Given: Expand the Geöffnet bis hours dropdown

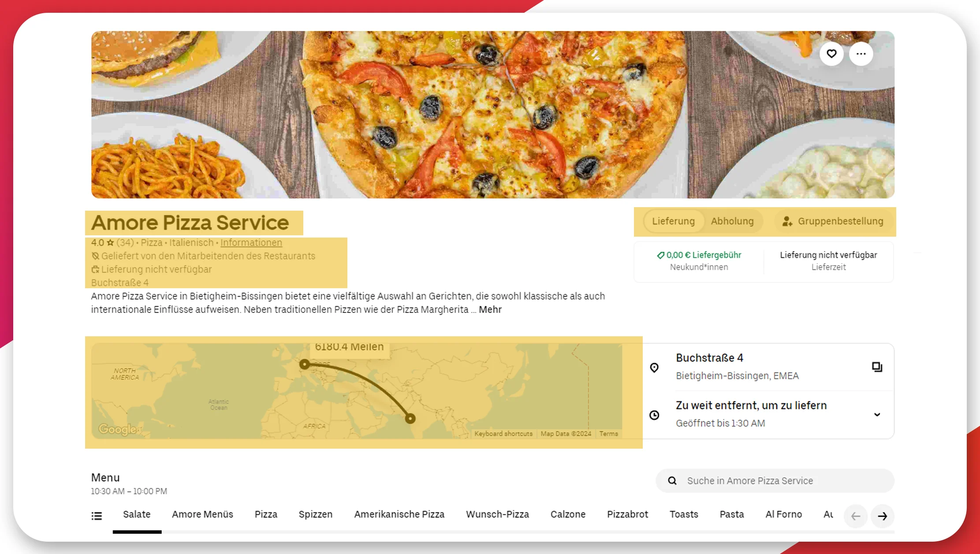Looking at the screenshot, I should pyautogui.click(x=878, y=414).
